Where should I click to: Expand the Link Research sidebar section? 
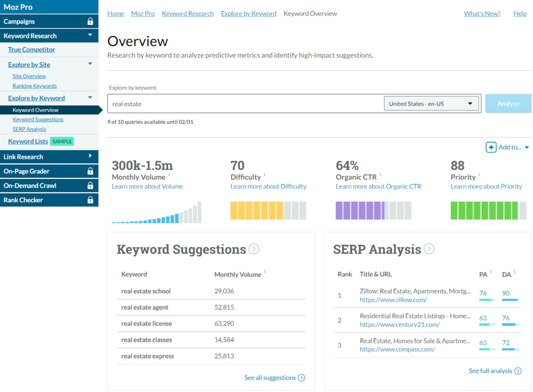point(90,156)
